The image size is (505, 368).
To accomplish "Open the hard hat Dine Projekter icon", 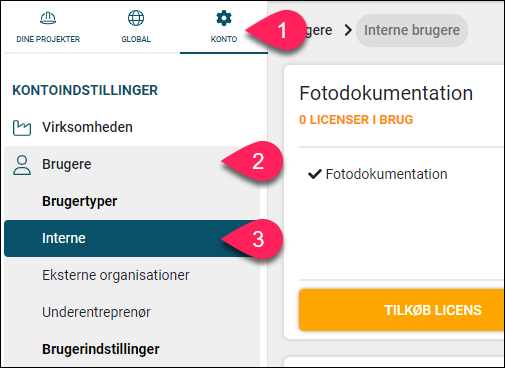I will coord(48,18).
